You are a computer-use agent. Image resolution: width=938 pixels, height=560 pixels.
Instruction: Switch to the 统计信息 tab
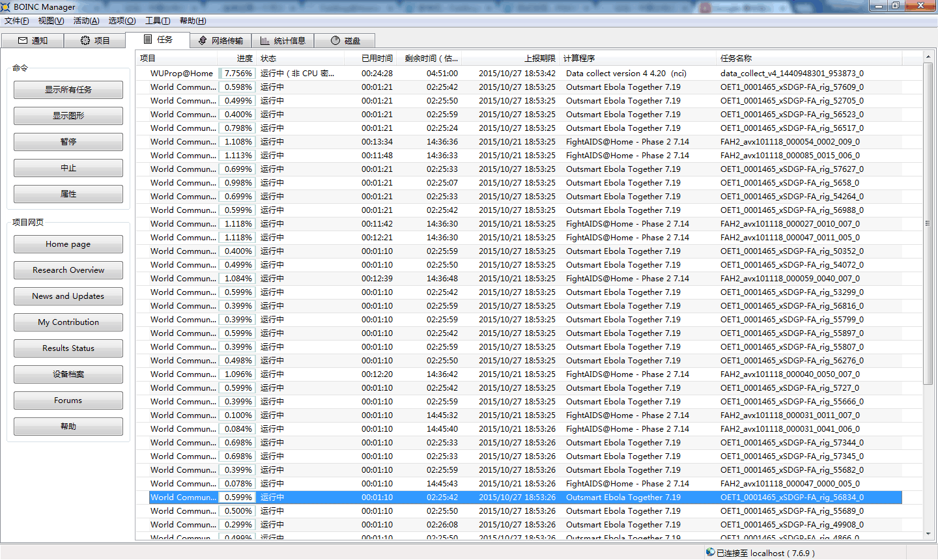point(283,40)
